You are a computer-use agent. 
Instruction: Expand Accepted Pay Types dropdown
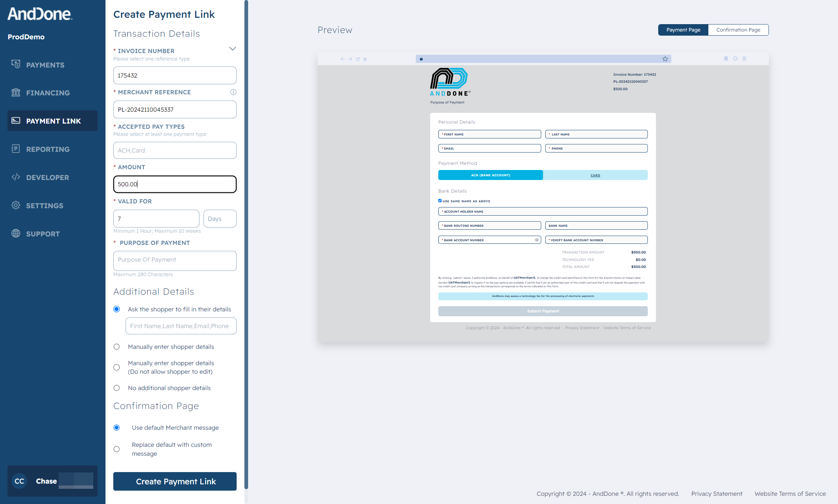point(174,150)
